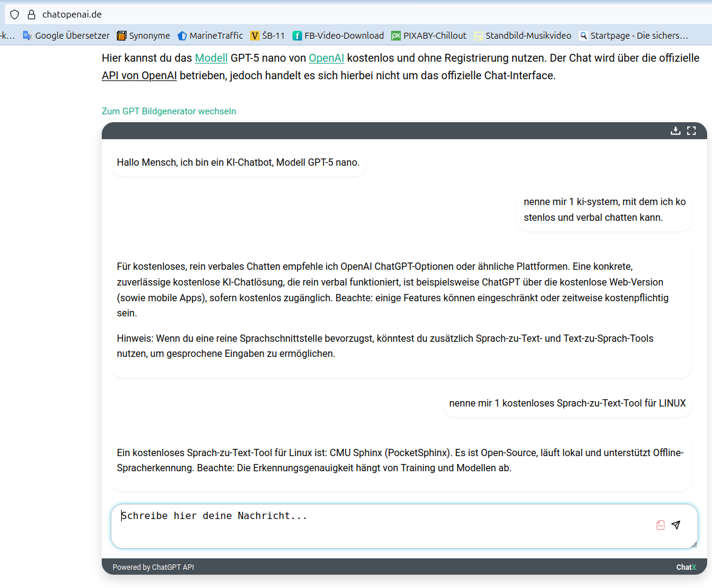Viewport: 712px width, 588px height.
Task: Open the ŚB-11 bookmark
Action: coord(268,36)
